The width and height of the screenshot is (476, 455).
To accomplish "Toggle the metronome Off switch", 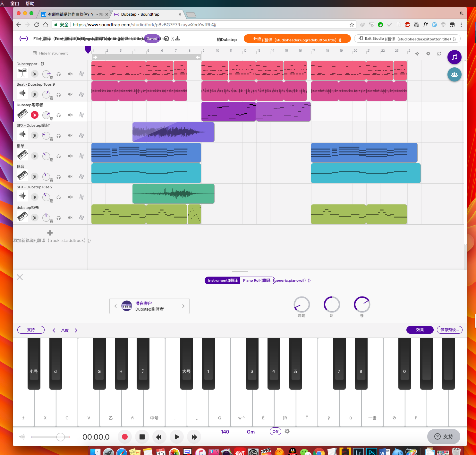I will click(x=276, y=432).
